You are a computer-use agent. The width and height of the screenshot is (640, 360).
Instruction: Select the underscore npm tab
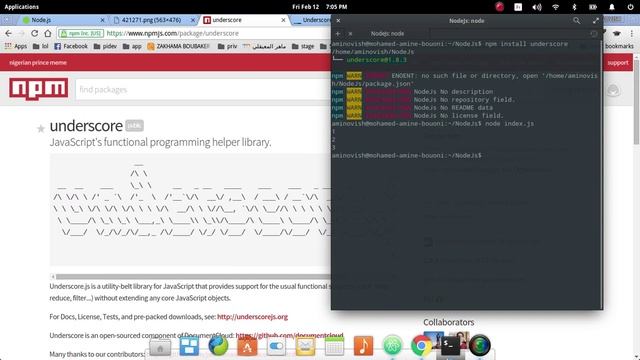coord(244,20)
